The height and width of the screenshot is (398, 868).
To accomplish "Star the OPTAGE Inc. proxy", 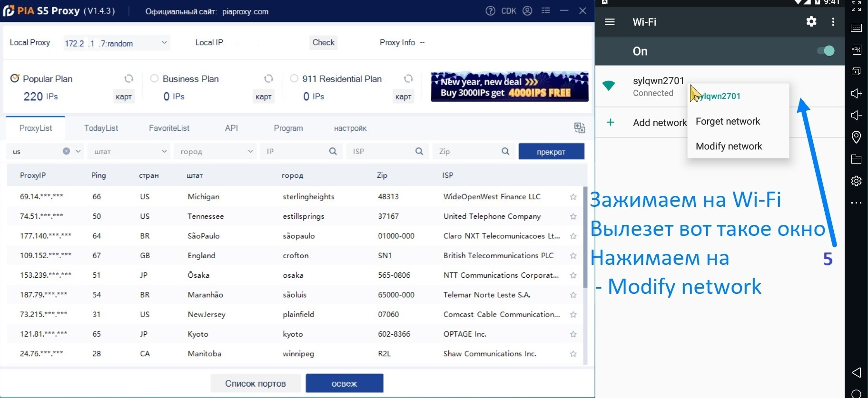I will coord(573,334).
